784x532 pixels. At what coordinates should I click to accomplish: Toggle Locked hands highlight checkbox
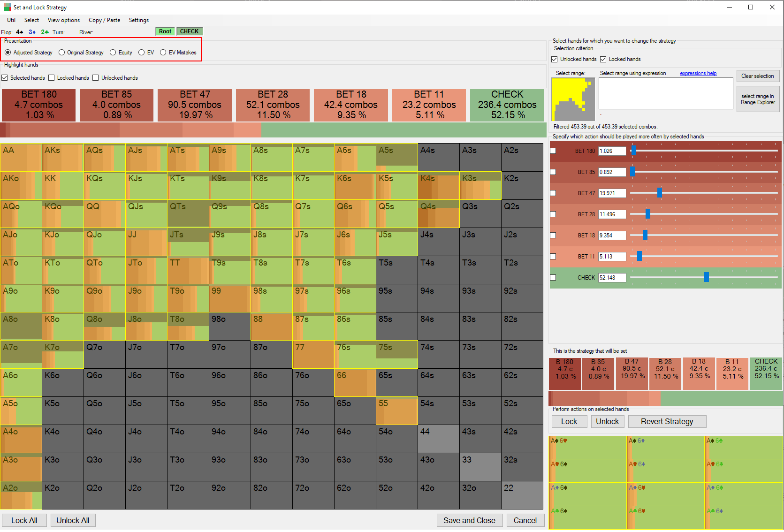52,78
